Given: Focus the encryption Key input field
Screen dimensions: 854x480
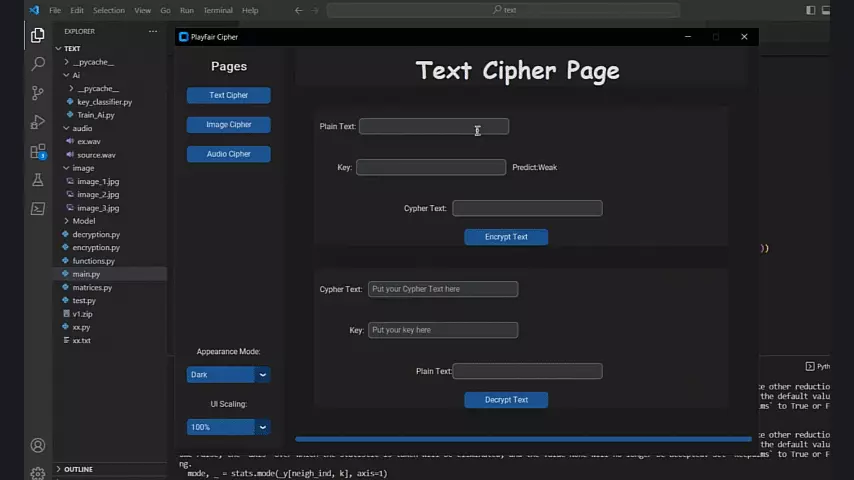Looking at the screenshot, I should (431, 167).
